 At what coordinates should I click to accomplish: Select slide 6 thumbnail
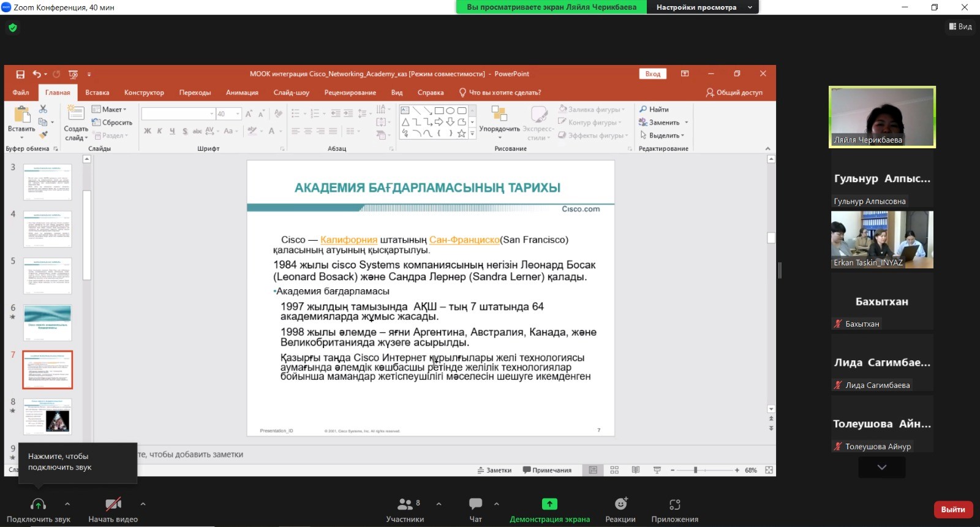[x=48, y=323]
